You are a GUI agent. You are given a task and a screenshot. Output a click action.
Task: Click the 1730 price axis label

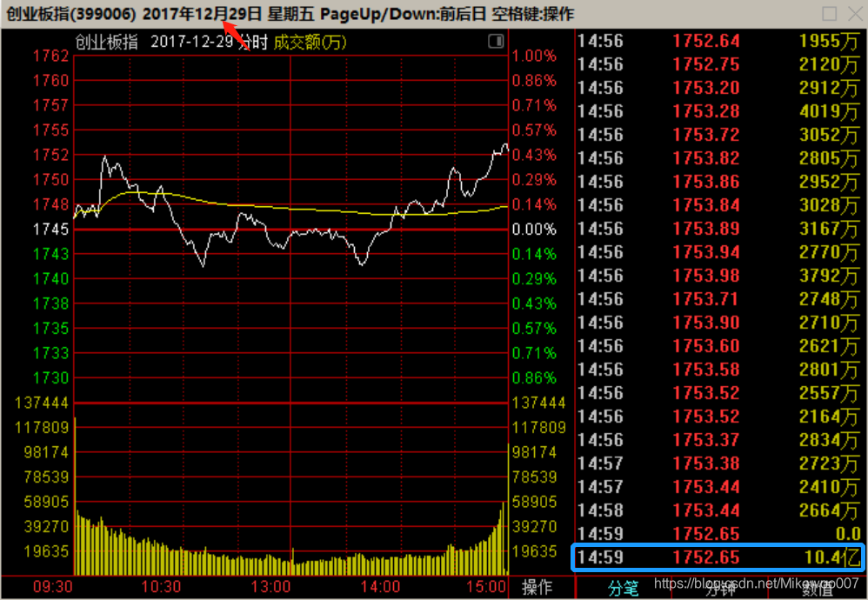[50, 378]
